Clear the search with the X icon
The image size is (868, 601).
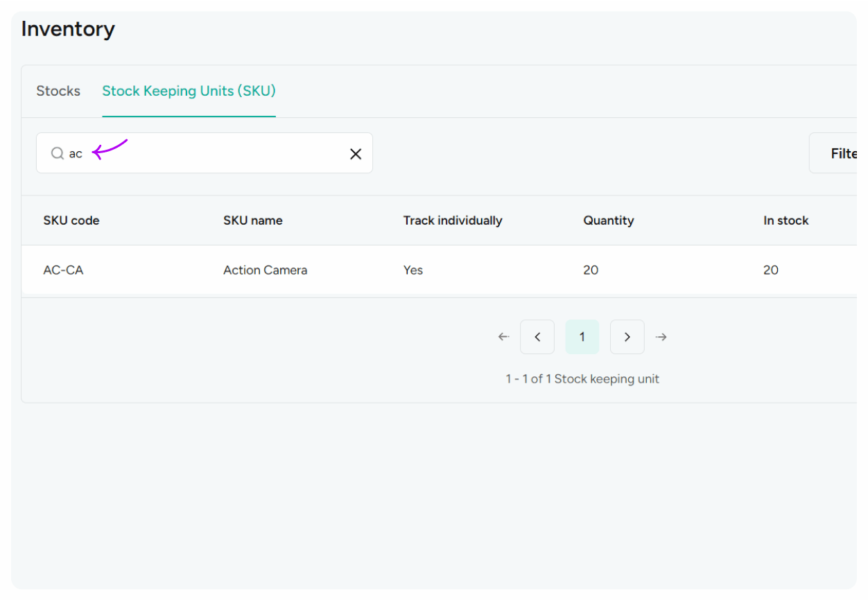356,153
